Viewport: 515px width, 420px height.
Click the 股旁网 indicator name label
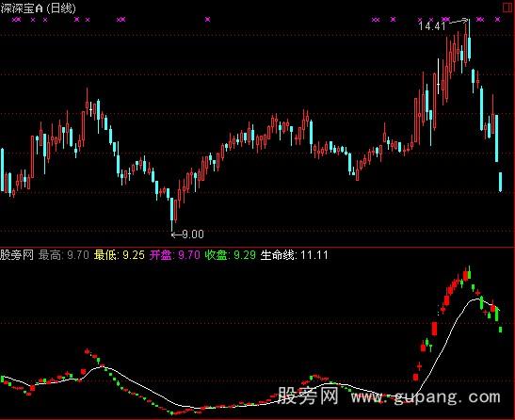tap(17, 255)
